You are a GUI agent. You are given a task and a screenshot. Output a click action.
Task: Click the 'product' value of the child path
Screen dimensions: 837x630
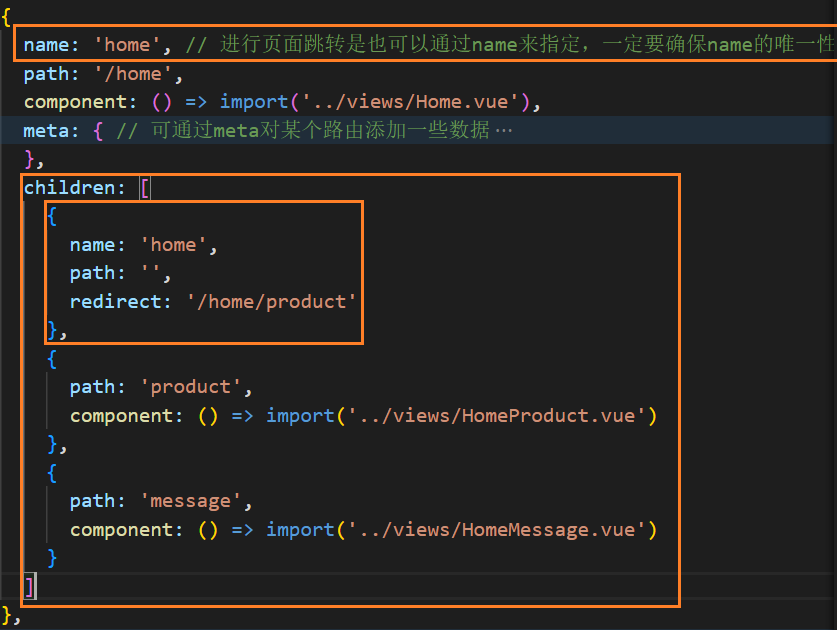click(x=191, y=387)
